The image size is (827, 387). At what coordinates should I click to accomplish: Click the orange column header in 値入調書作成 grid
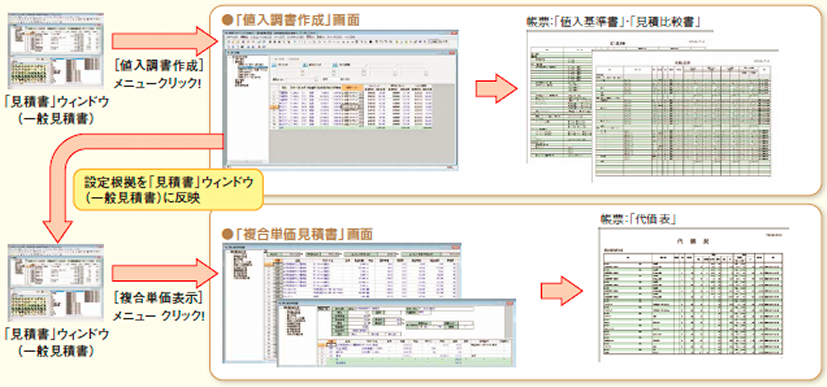352,87
